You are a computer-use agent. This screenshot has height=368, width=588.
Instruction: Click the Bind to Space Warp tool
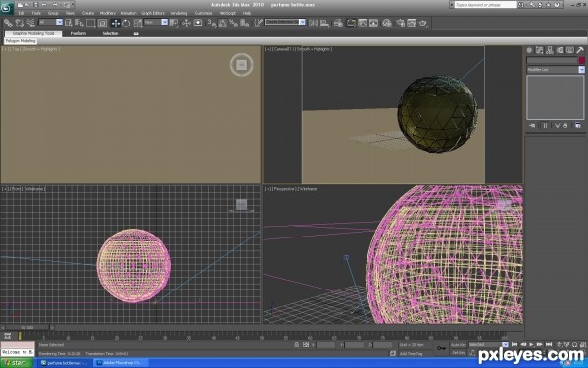(x=30, y=24)
